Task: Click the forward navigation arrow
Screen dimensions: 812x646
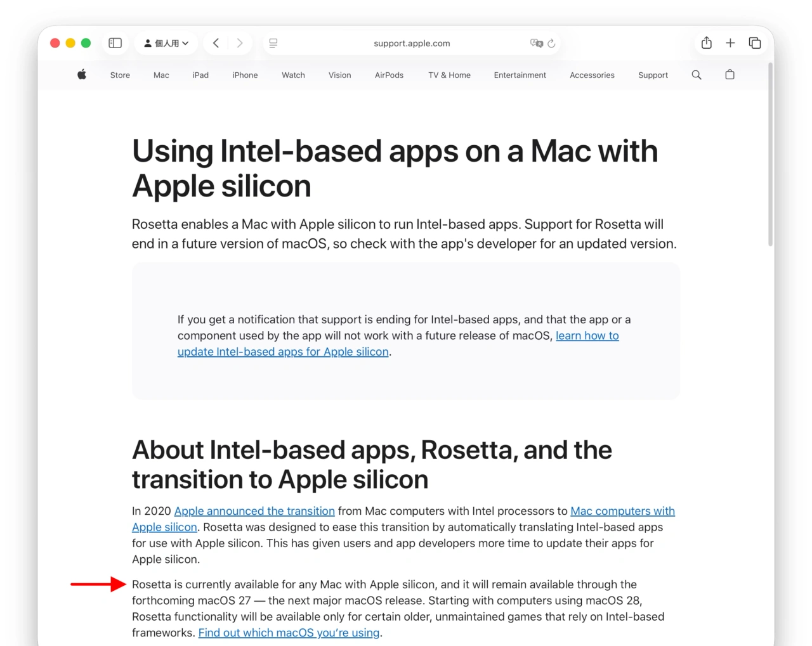Action: click(x=240, y=42)
